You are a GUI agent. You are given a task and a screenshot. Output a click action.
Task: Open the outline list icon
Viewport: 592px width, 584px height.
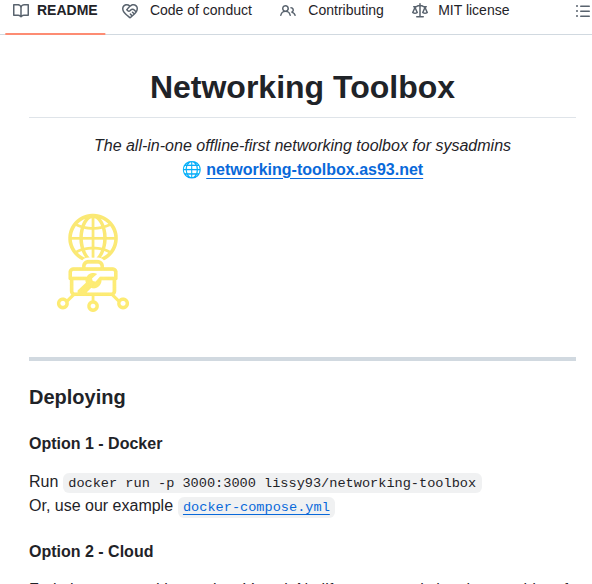[583, 11]
